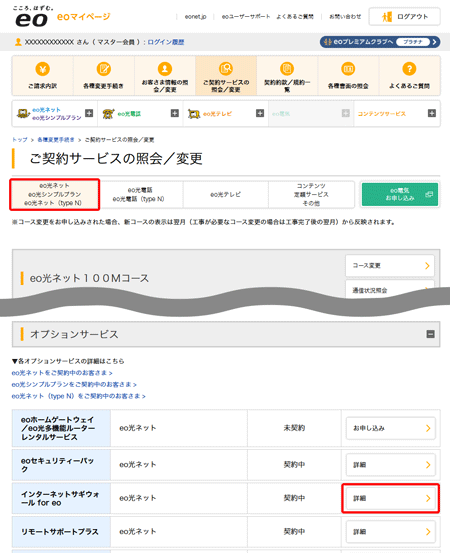Click the logout figure icon
The width and height of the screenshot is (450, 553).
(x=387, y=17)
